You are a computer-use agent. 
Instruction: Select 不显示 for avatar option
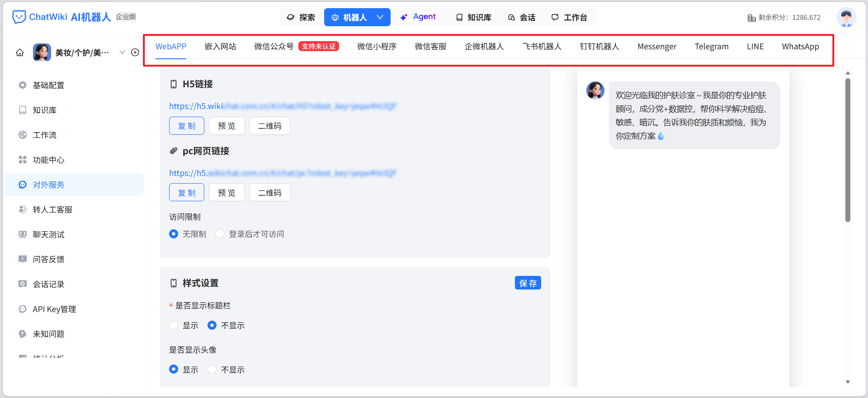coord(212,369)
